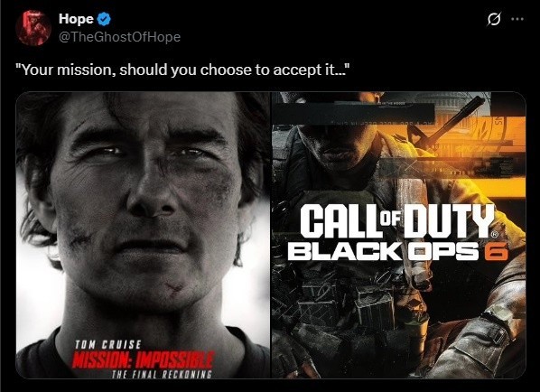Click the white Call of Duty logo
The image size is (540, 392).
coord(397,220)
